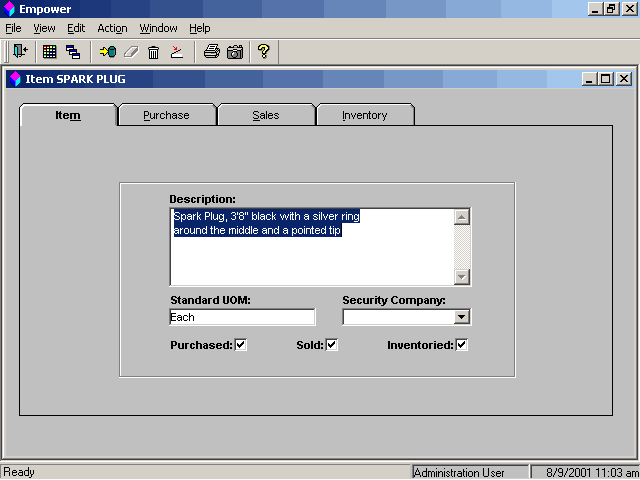640x480 pixels.
Task: Switch to the Sales tab
Action: tap(266, 115)
